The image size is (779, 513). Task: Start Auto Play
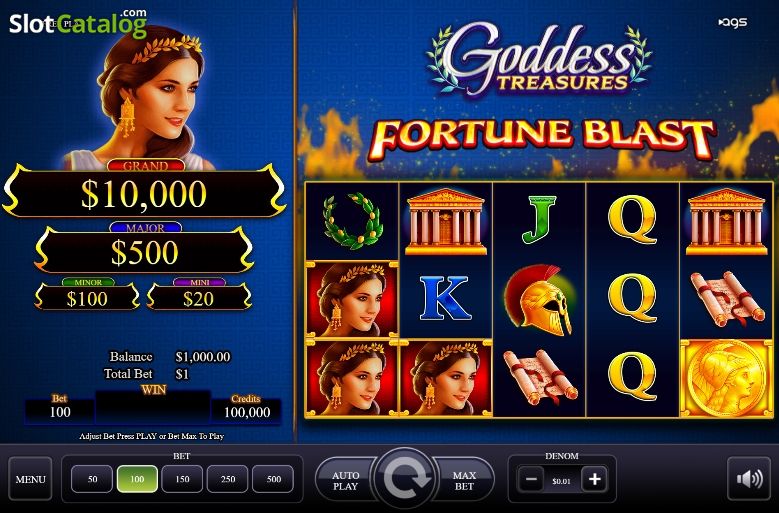click(x=346, y=480)
